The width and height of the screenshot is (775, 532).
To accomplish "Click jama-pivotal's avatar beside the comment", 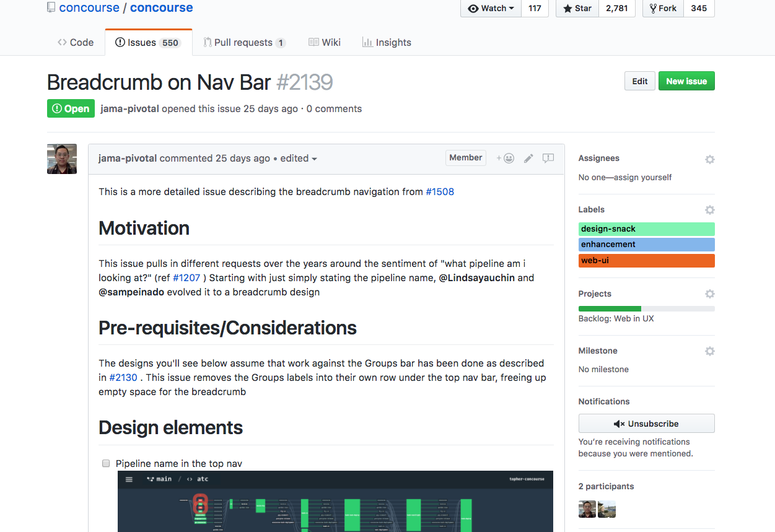I will [x=62, y=159].
